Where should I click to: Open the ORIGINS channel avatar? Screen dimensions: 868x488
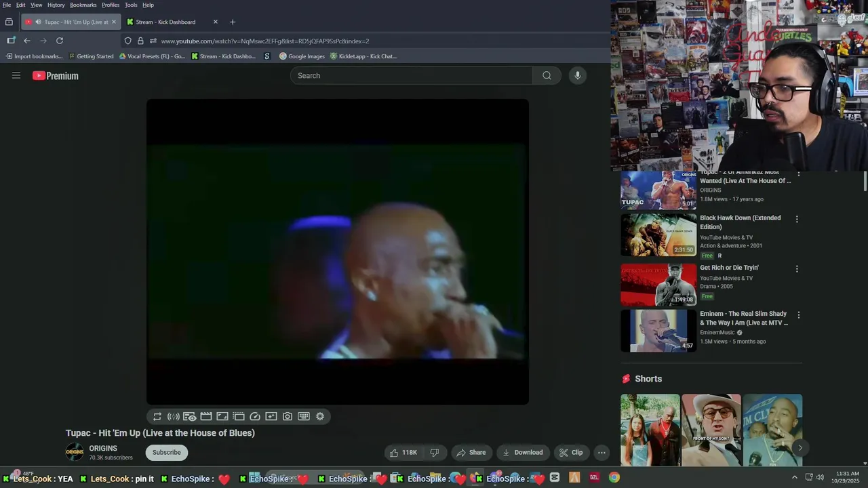click(75, 452)
